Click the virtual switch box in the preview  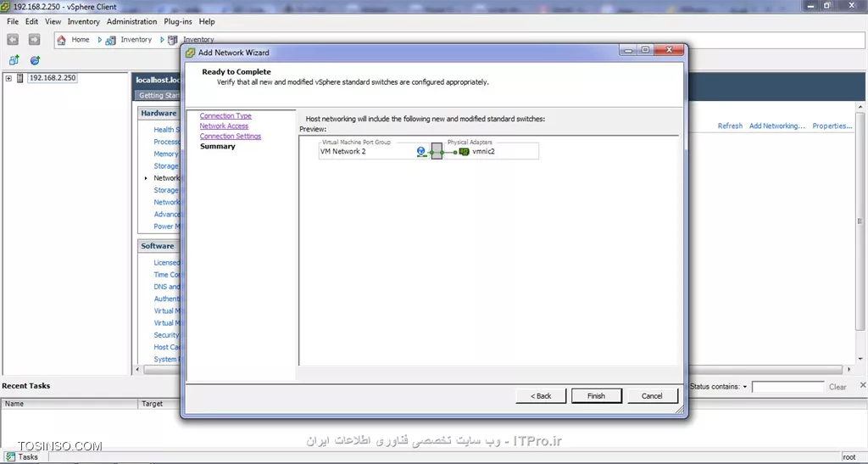(437, 151)
